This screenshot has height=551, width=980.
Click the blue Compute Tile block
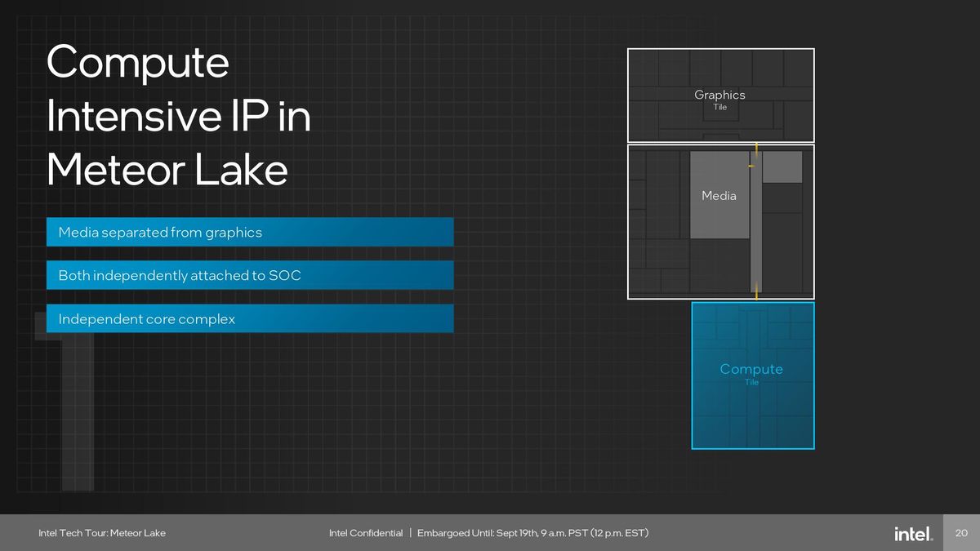[x=753, y=375]
